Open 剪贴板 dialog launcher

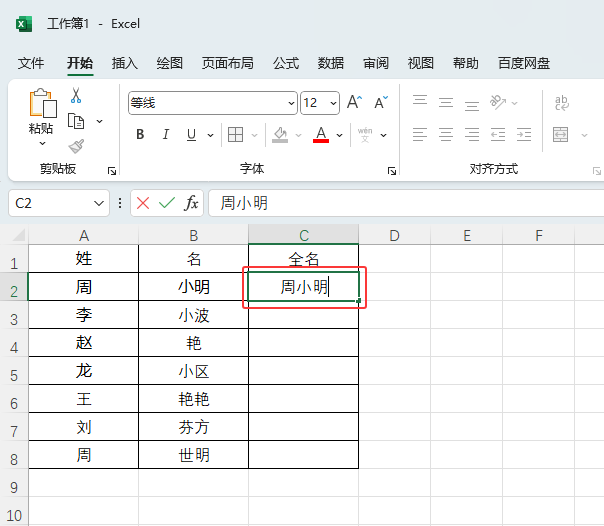(112, 171)
